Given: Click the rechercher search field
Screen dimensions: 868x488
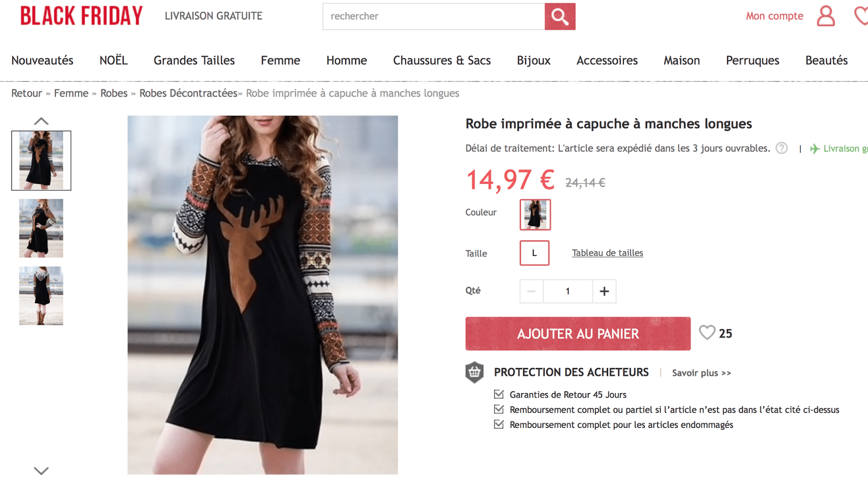Looking at the screenshot, I should click(433, 16).
